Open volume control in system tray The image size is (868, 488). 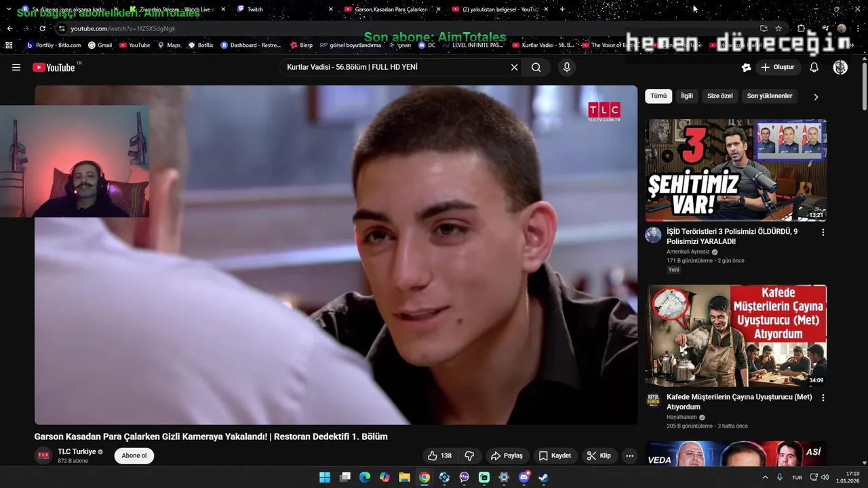[x=825, y=477]
